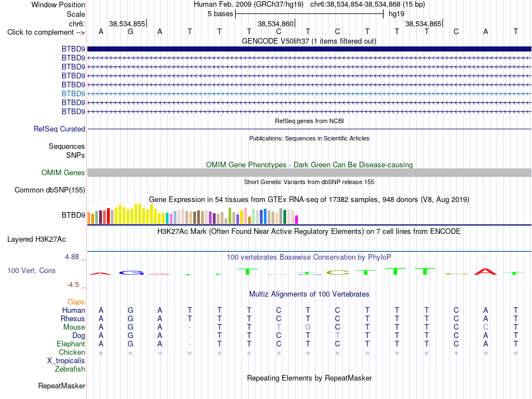Click the blue G in PhyloP conservation logo
Image resolution: width=532 pixels, height=399 pixels.
click(x=131, y=273)
